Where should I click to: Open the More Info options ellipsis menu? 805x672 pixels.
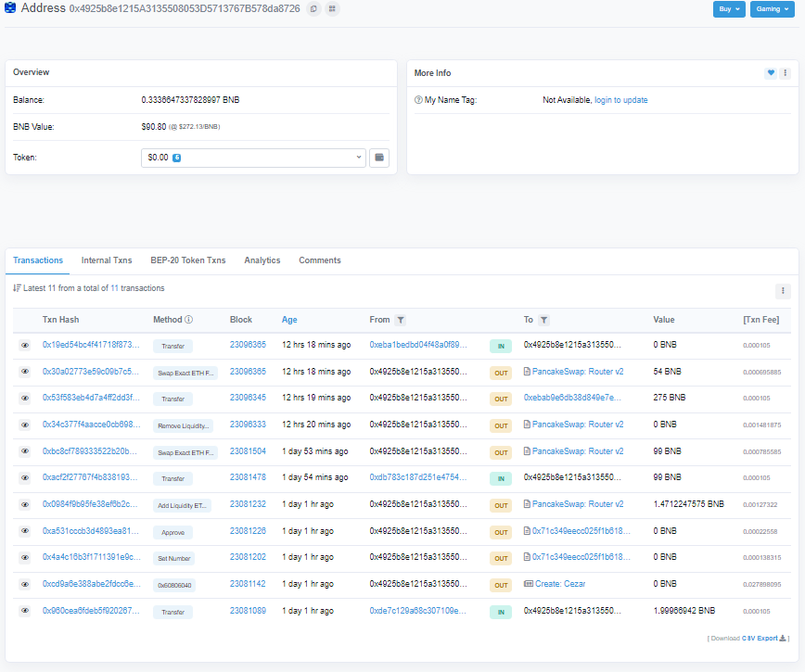[786, 72]
